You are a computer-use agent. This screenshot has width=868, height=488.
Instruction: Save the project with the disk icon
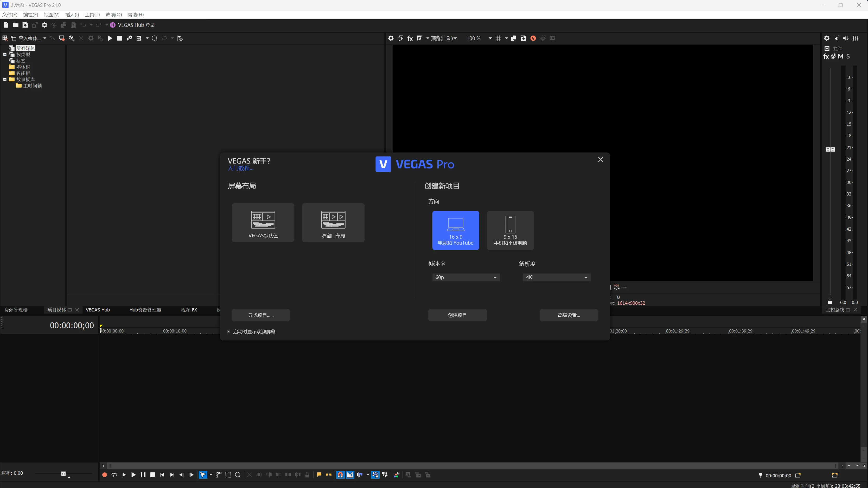(x=25, y=25)
